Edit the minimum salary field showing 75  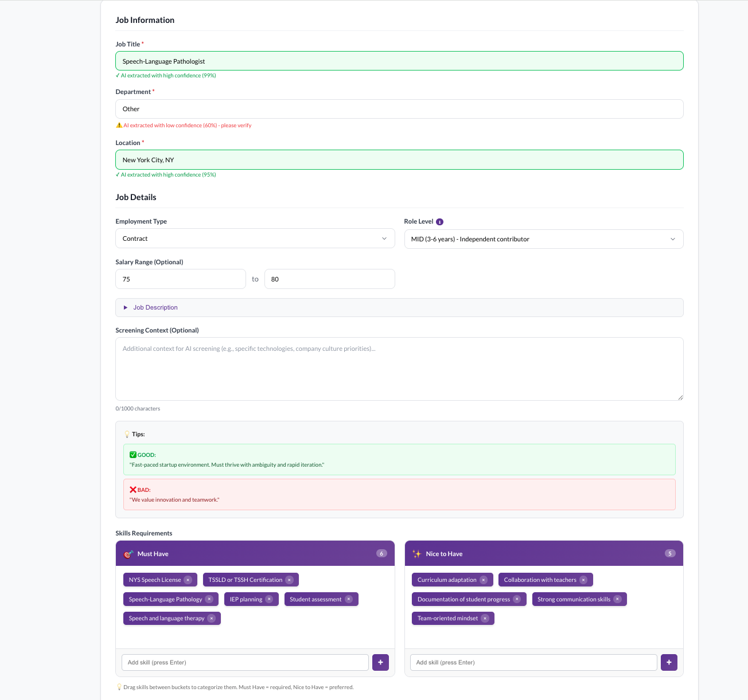pyautogui.click(x=181, y=279)
